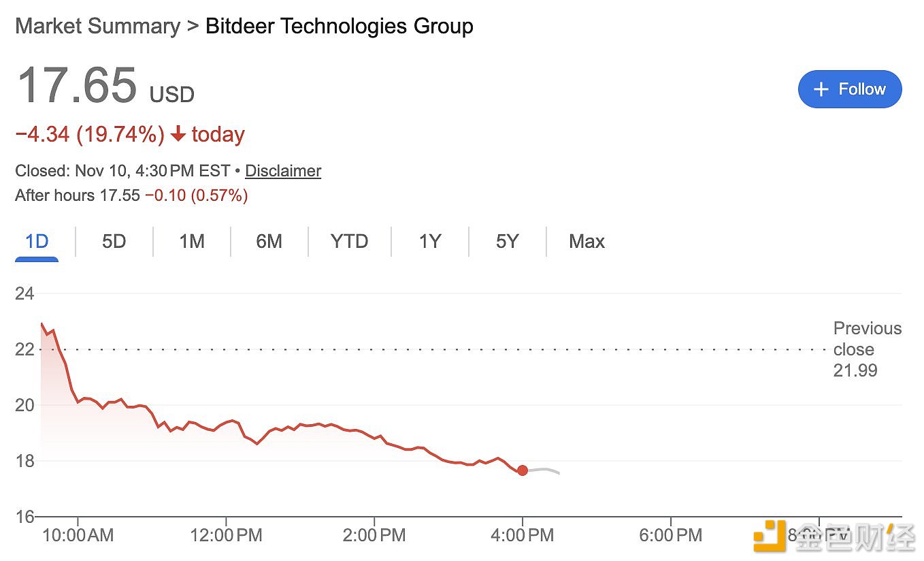This screenshot has width=924, height=561.
Task: Select the 6M time range
Action: [x=268, y=241]
